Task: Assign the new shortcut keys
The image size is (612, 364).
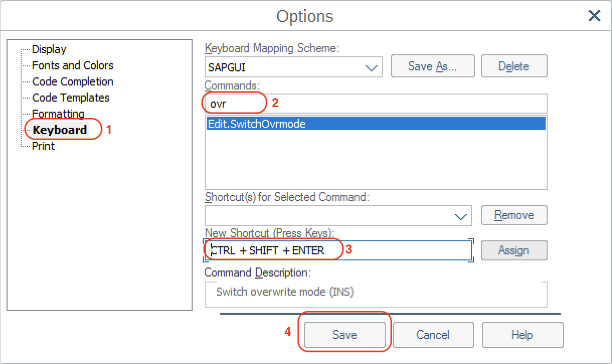Action: point(514,250)
